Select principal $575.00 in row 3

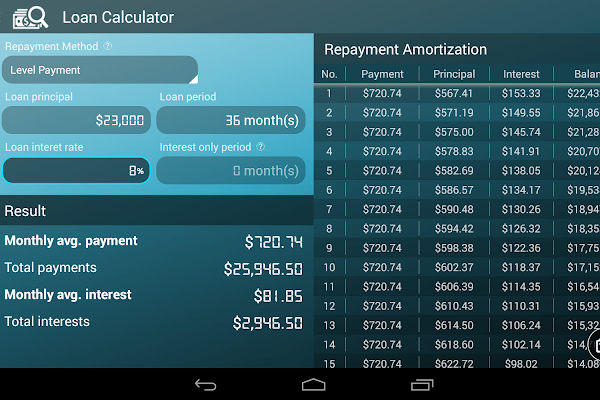coord(454,132)
